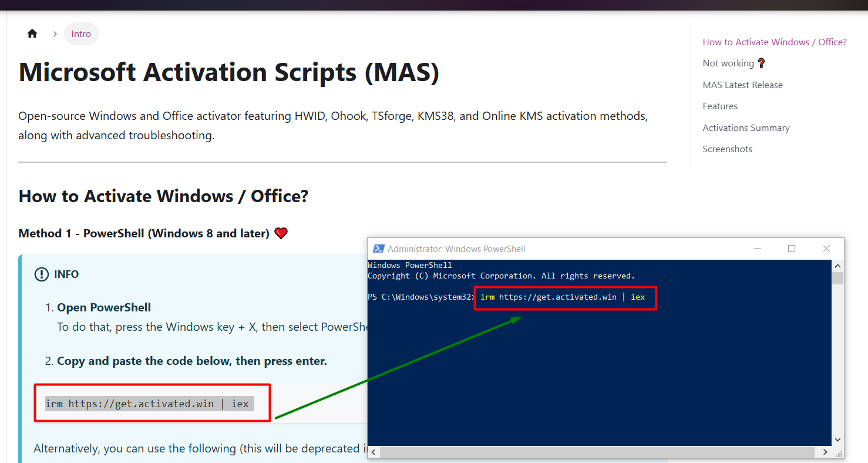Click PowerShell horizontal scrollbar left arrow
The width and height of the screenshot is (868, 463).
[x=374, y=452]
